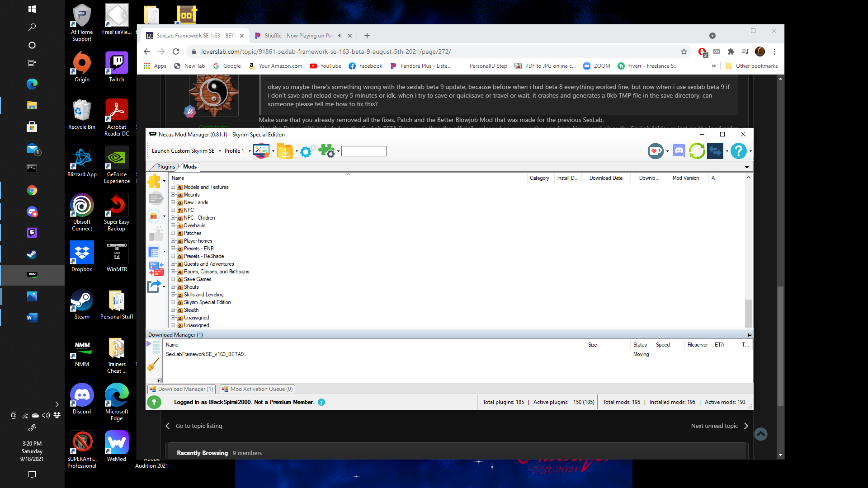
Task: Open the NMM help question mark icon
Action: point(739,151)
